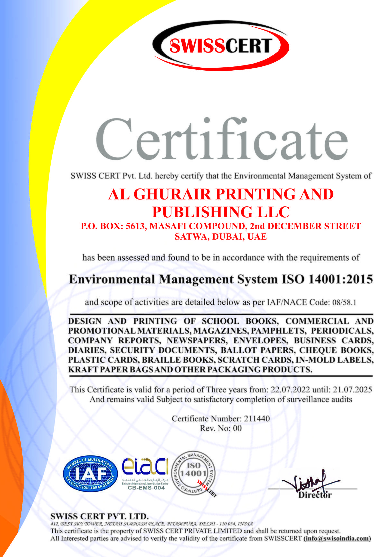The image size is (392, 557).
Task: Click the IAF multilateral recognition badge
Action: click(x=90, y=473)
